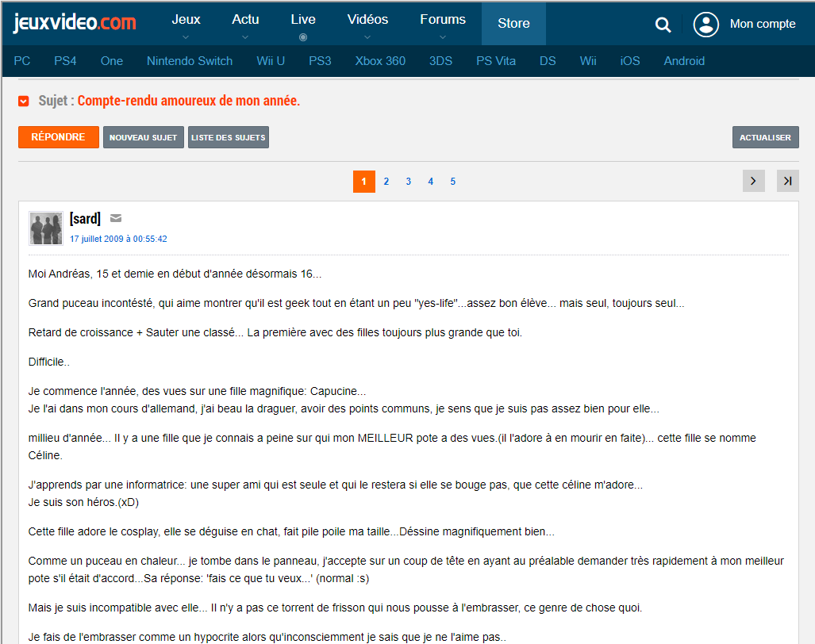Open the Forums menu
Screen dimensions: 815x644
coord(443,25)
